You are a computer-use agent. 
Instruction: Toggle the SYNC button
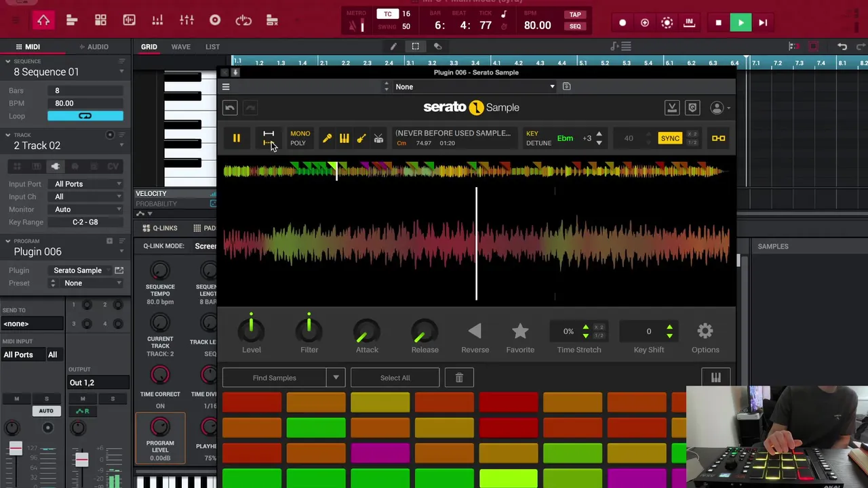pos(670,138)
